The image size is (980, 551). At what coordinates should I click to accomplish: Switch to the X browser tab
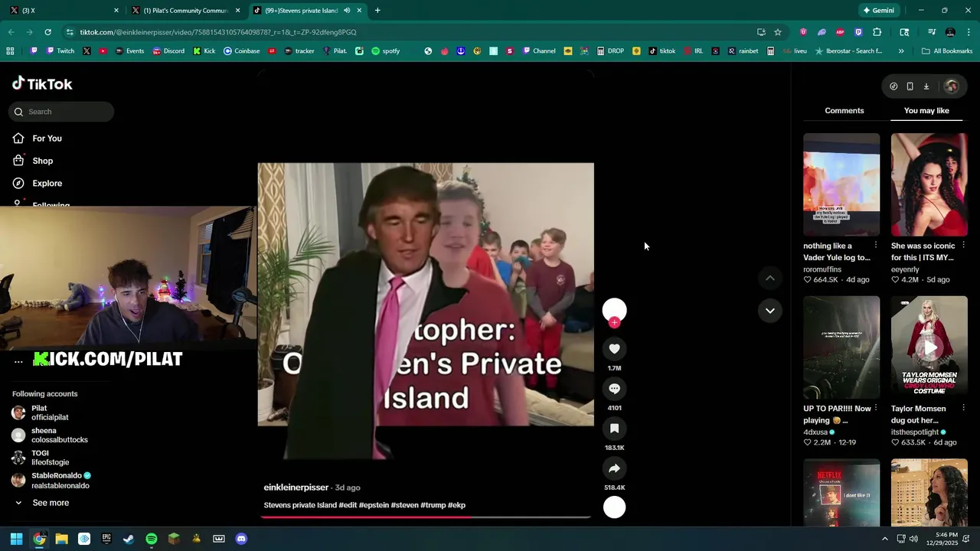[64, 11]
